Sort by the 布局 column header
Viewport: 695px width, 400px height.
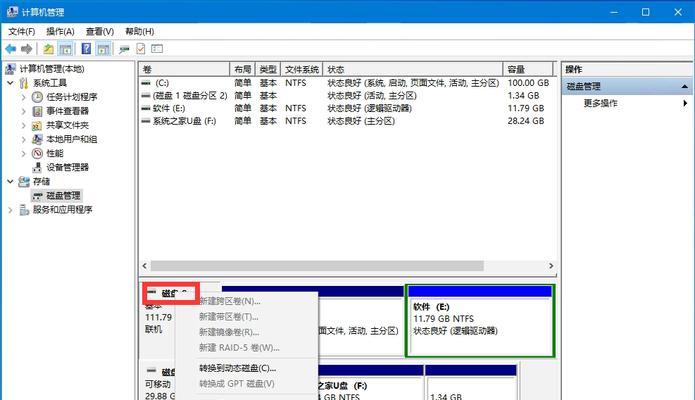click(x=242, y=69)
